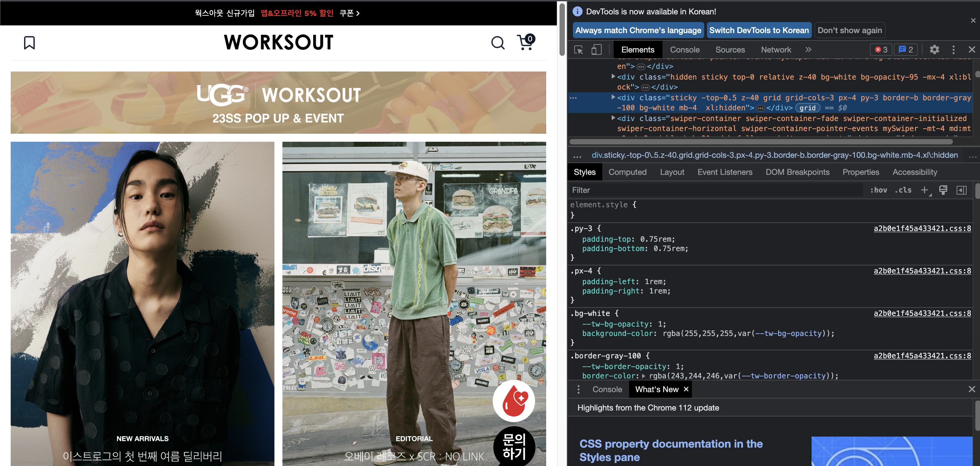Switch to the Console tab
This screenshot has height=466, width=980.
point(685,50)
